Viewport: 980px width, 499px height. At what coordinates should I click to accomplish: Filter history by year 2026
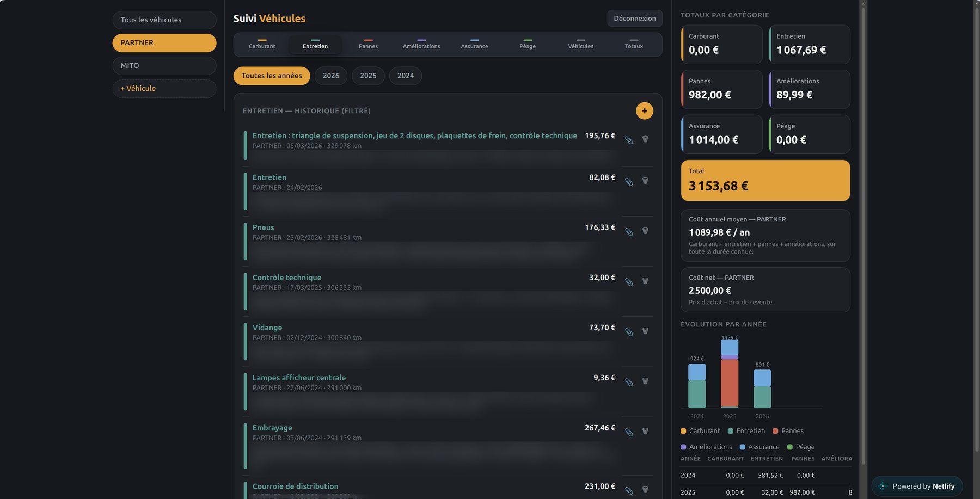tap(331, 76)
